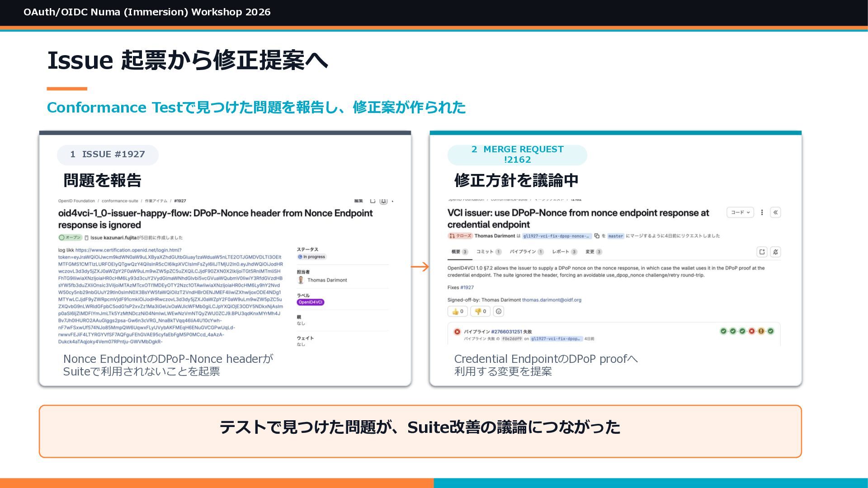The height and width of the screenshot is (488, 868).
Task: Click the last green pipeline stage icon
Action: coord(771,331)
